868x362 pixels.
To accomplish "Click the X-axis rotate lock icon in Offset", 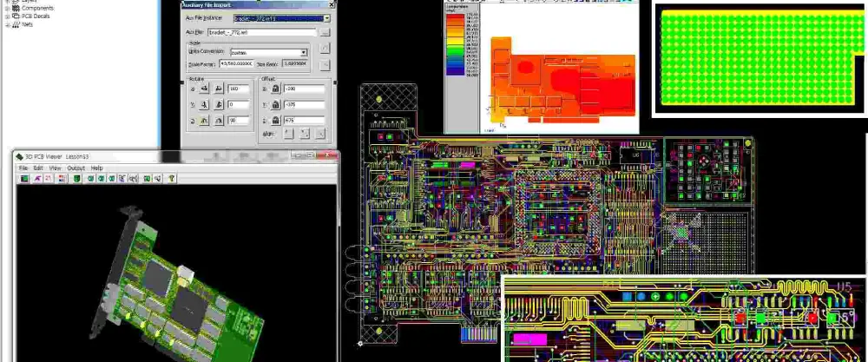I will [x=275, y=89].
